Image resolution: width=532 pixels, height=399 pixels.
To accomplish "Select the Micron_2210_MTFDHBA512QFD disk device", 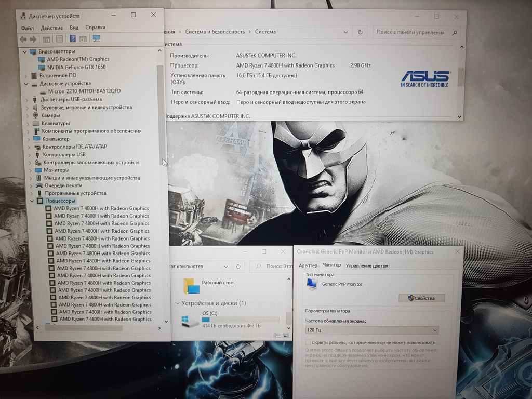I will [x=84, y=91].
